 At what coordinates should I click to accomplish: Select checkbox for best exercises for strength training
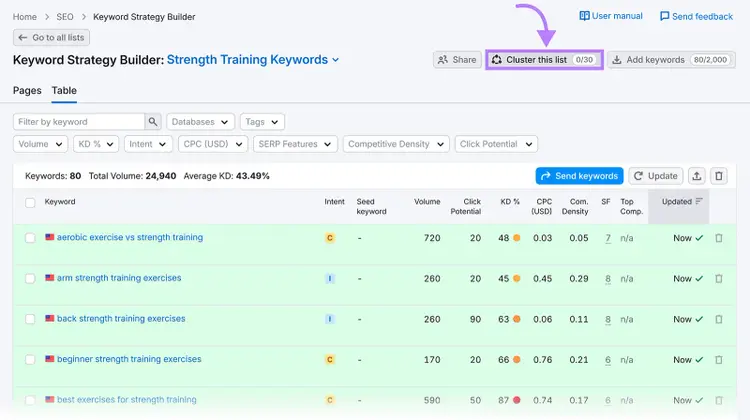click(30, 400)
